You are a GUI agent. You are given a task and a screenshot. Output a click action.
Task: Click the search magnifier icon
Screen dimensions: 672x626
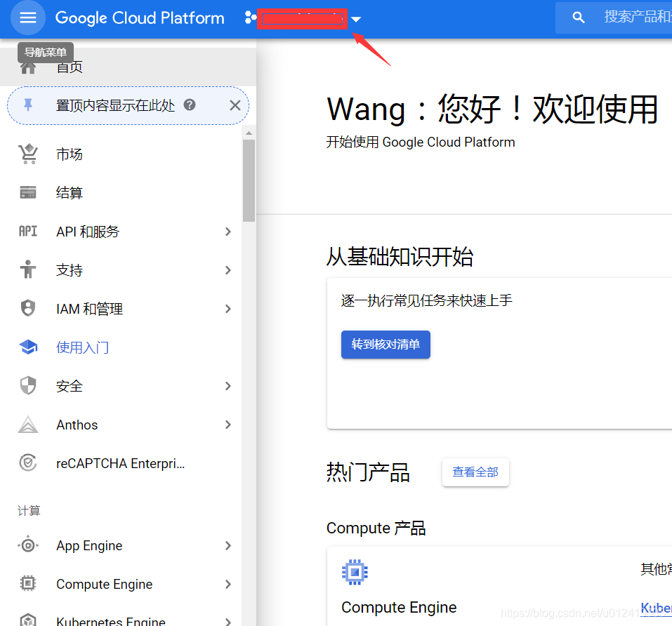point(578,18)
